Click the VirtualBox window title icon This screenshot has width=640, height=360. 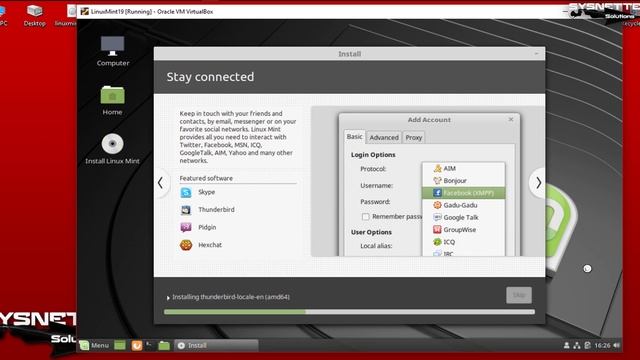click(x=84, y=11)
